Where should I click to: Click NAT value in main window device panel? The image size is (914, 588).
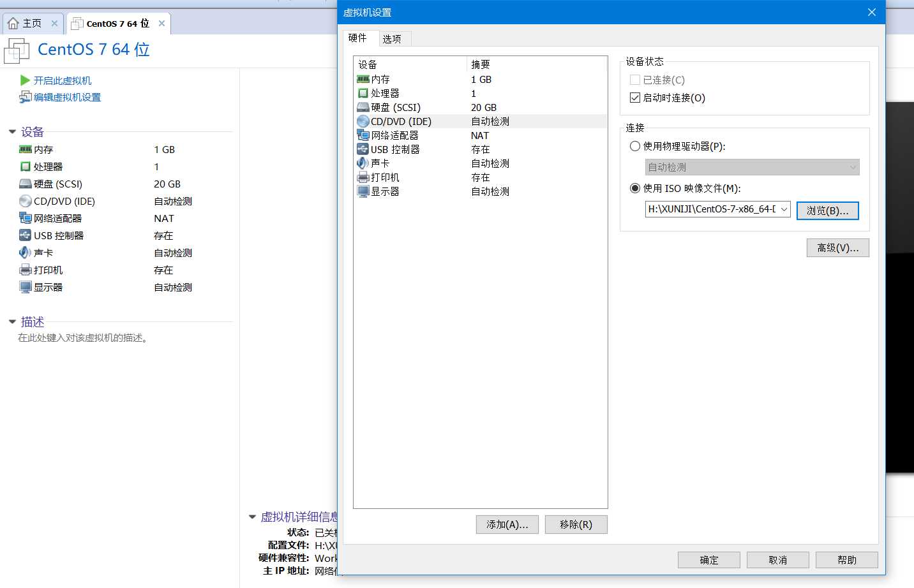[164, 218]
